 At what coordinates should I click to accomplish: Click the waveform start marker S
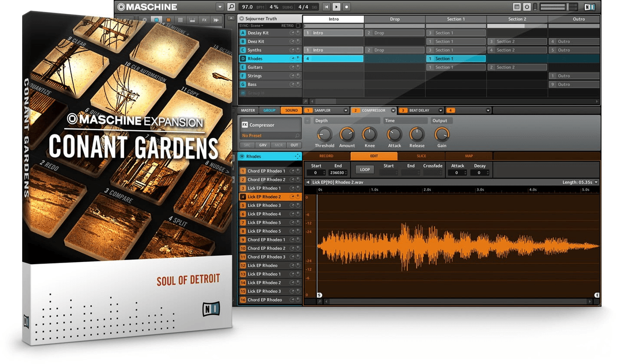[319, 295]
